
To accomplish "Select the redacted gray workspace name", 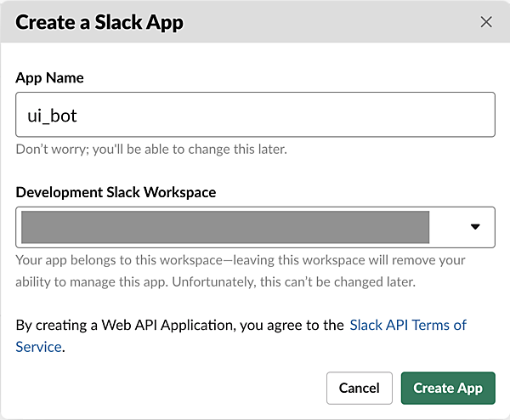I will click(225, 227).
